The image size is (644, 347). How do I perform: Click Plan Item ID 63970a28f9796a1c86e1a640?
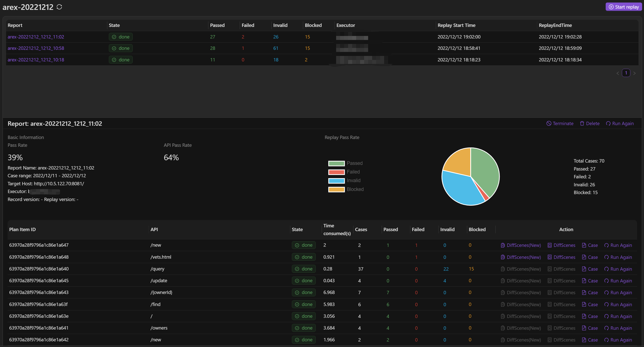tap(39, 269)
